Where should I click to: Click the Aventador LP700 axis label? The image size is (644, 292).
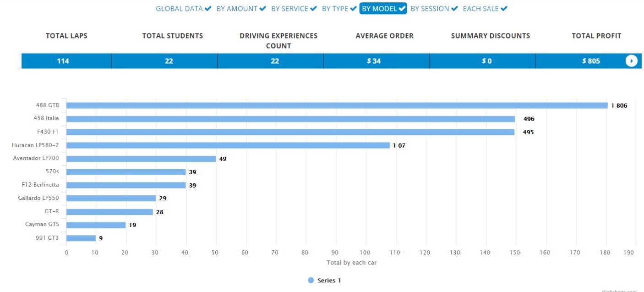tap(36, 158)
